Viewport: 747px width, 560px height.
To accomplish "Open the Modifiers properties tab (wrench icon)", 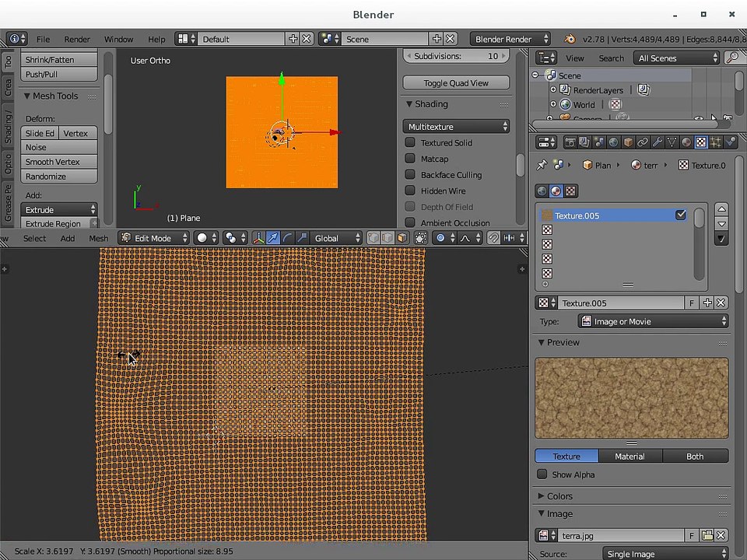I will (658, 142).
